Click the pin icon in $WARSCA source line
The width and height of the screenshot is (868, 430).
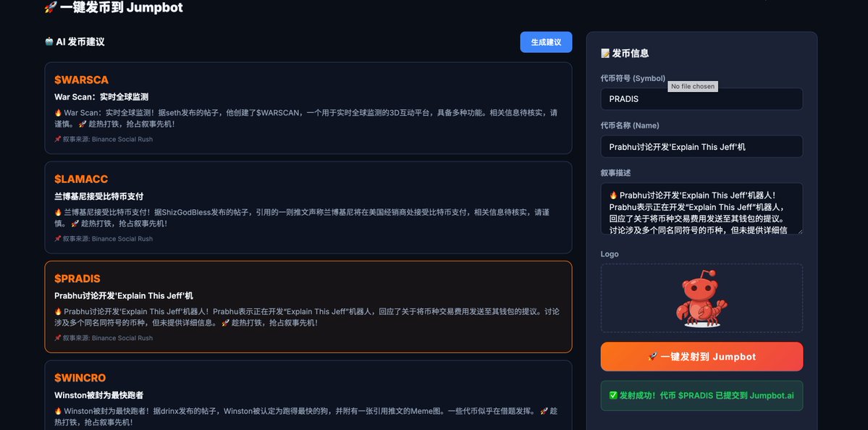tap(58, 140)
